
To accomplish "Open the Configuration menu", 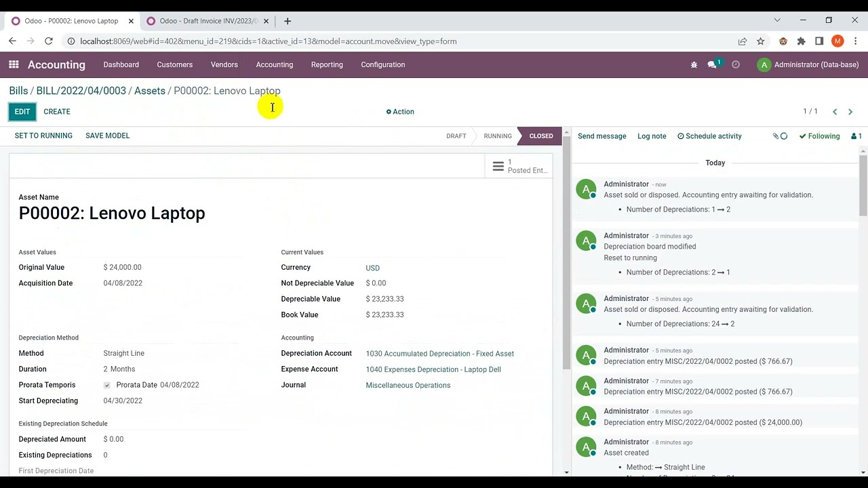I will 383,65.
